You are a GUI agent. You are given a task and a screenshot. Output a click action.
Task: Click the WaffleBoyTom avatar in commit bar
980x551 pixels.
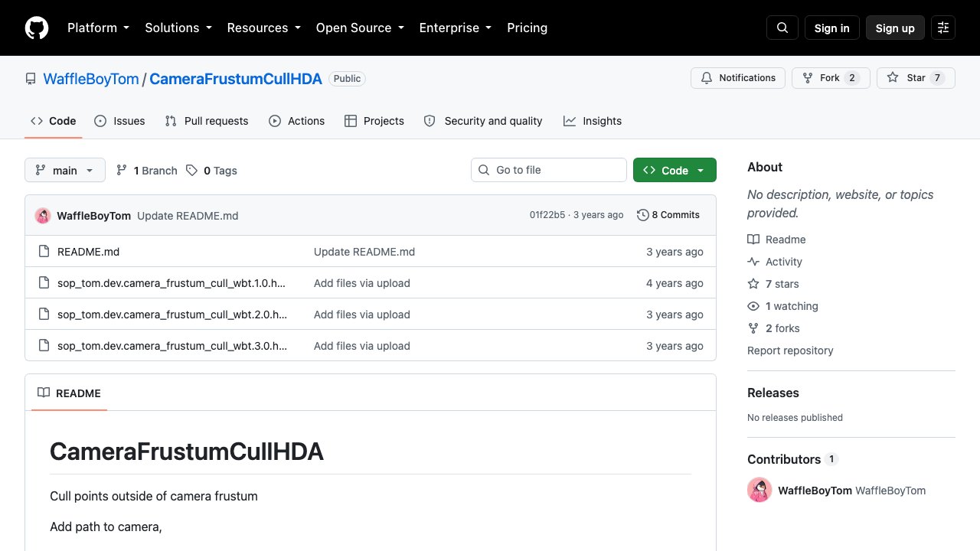(43, 216)
